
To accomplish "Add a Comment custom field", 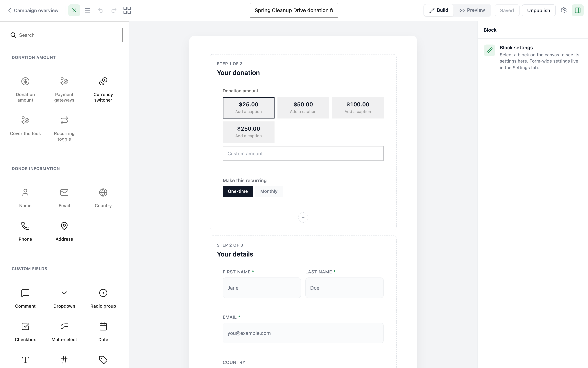I will [25, 298].
